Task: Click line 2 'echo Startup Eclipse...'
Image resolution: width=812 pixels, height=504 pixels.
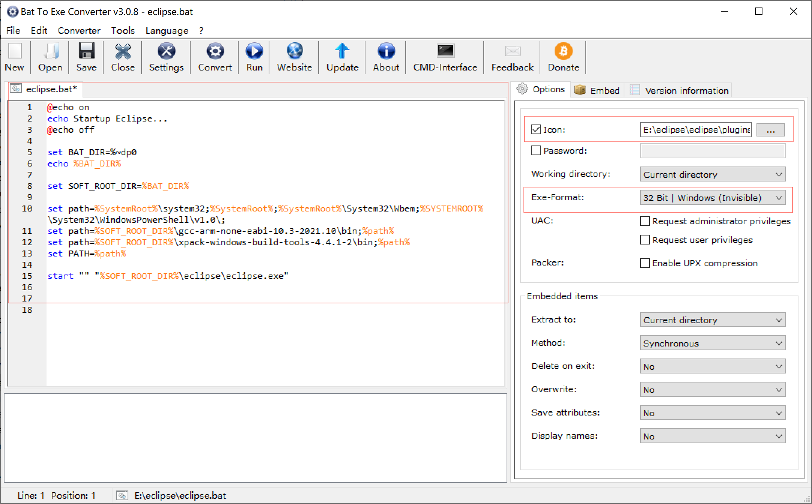Action: [x=107, y=118]
